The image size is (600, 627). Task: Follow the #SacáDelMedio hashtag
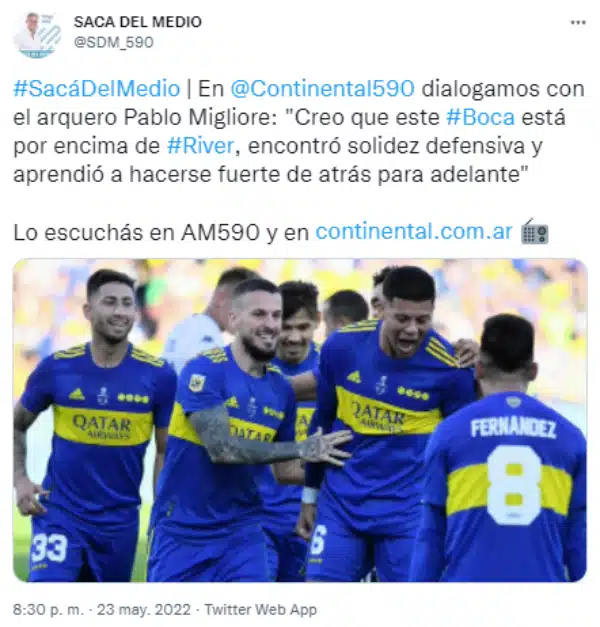click(97, 88)
